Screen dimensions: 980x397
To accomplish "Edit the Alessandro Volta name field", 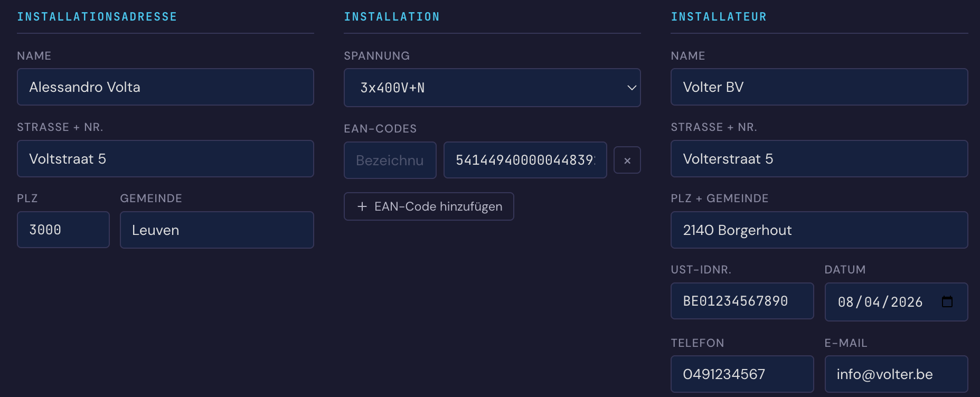I will 165,87.
